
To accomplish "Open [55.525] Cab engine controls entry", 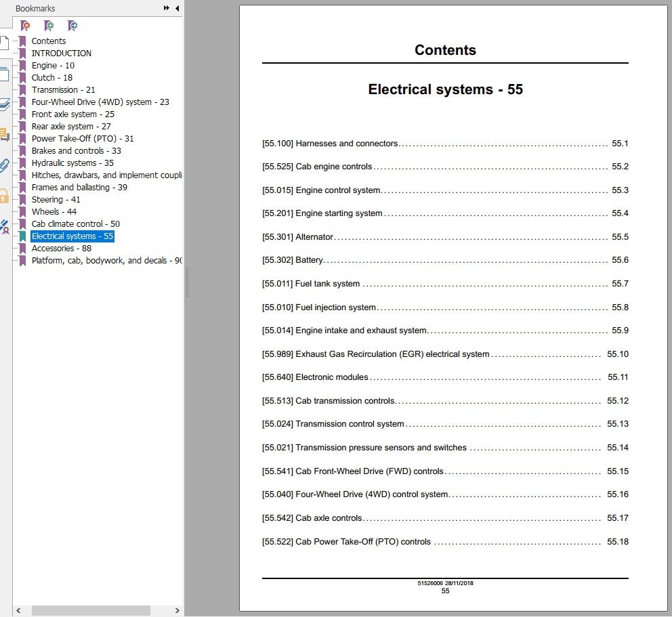I will (x=445, y=167).
